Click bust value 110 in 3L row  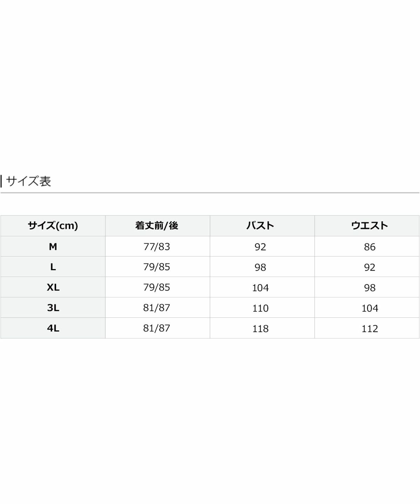tap(260, 308)
